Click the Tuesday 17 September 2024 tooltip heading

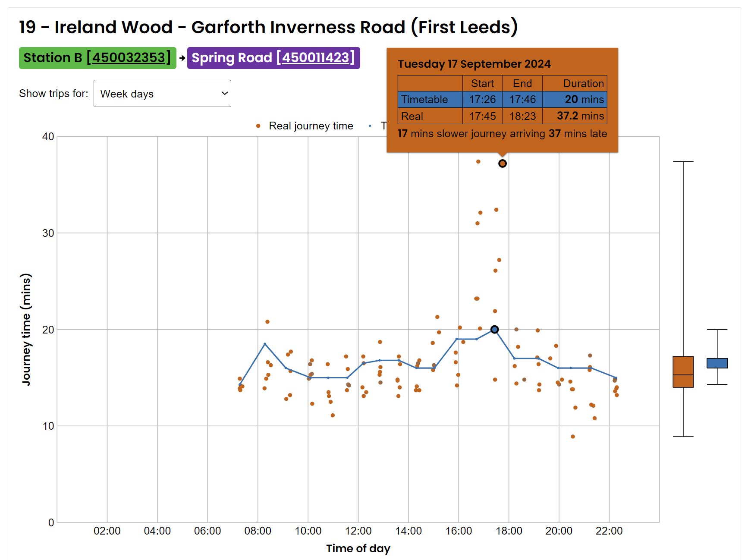[474, 64]
